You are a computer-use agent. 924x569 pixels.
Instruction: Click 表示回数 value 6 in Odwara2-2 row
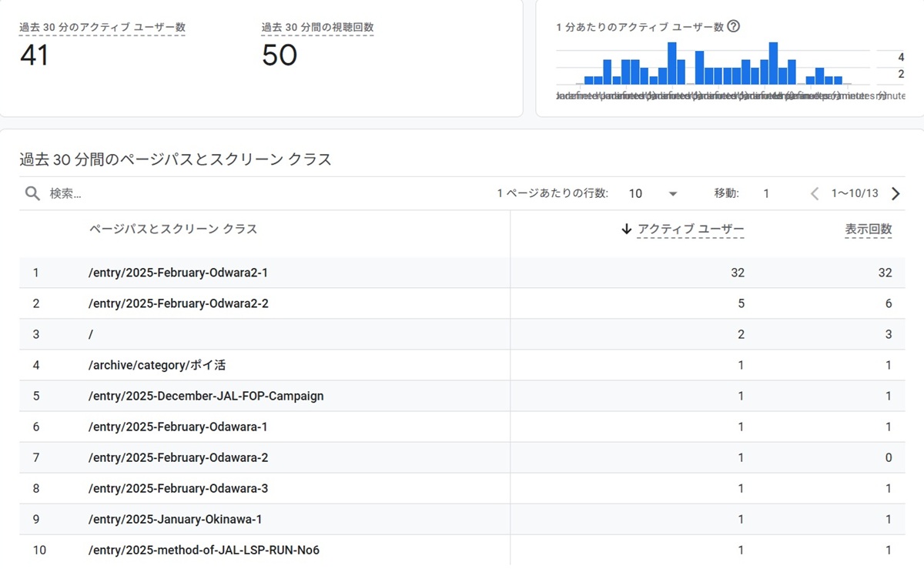click(889, 303)
